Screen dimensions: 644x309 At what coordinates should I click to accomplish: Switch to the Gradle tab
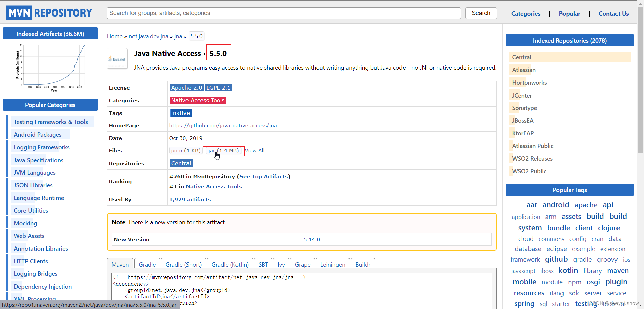pos(147,264)
